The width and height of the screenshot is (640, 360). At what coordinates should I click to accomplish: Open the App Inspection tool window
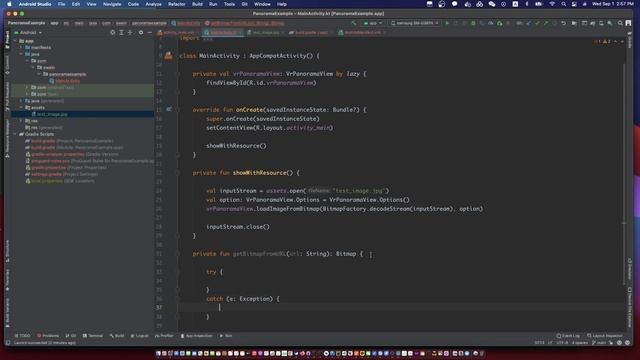point(197,336)
